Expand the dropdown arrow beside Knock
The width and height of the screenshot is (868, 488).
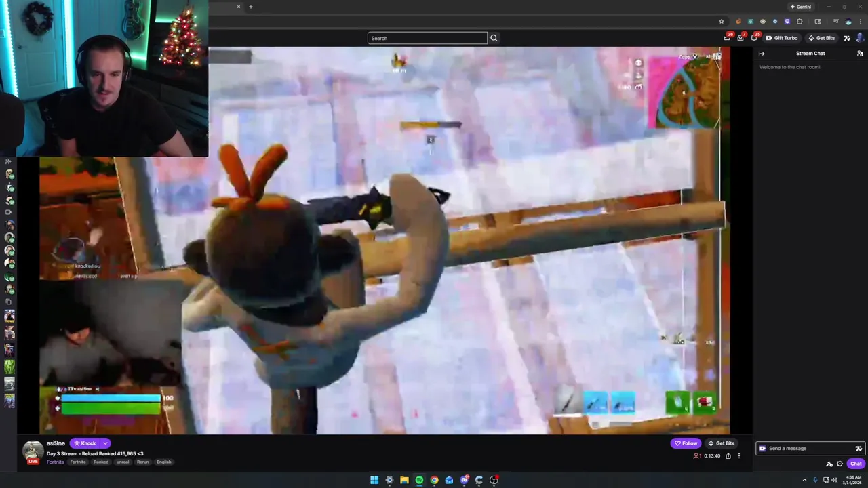click(106, 443)
